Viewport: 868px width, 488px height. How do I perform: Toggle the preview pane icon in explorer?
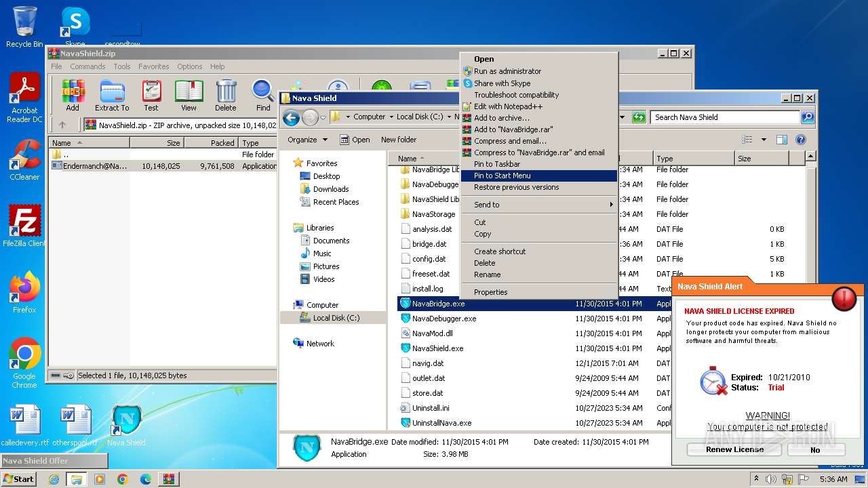782,140
